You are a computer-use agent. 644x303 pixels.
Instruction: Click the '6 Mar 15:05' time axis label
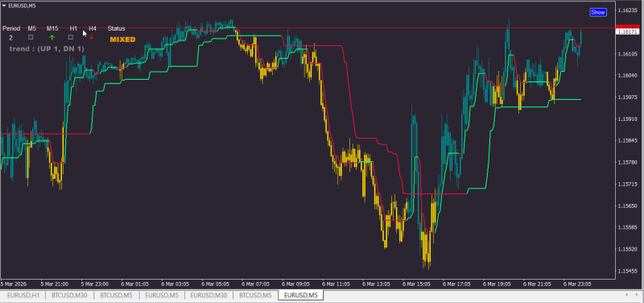pos(416,284)
